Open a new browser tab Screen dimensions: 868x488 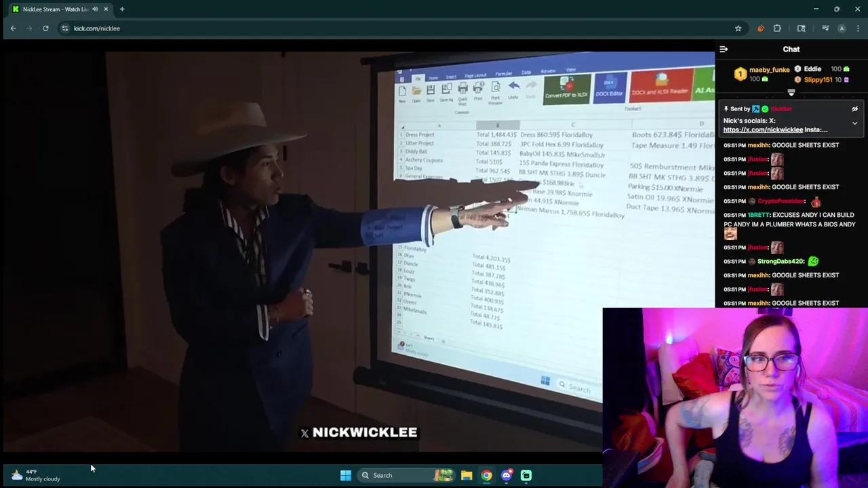point(122,9)
